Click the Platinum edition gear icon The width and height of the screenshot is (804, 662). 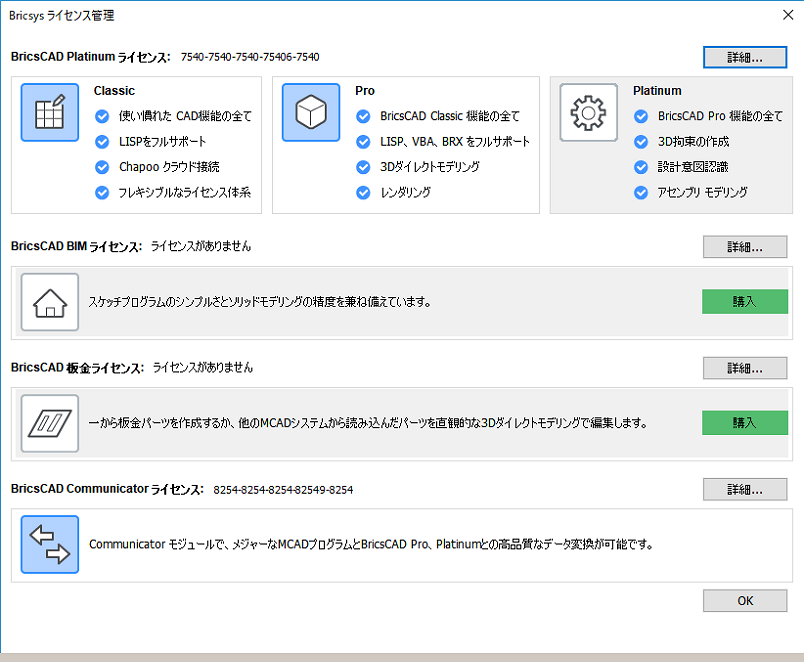[589, 112]
